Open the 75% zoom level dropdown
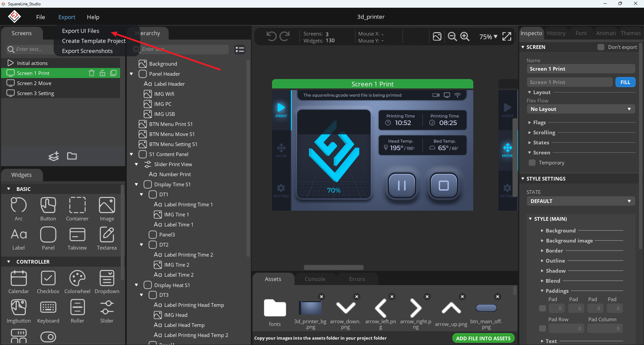Viewport: 644px width, 345px height. tap(488, 37)
